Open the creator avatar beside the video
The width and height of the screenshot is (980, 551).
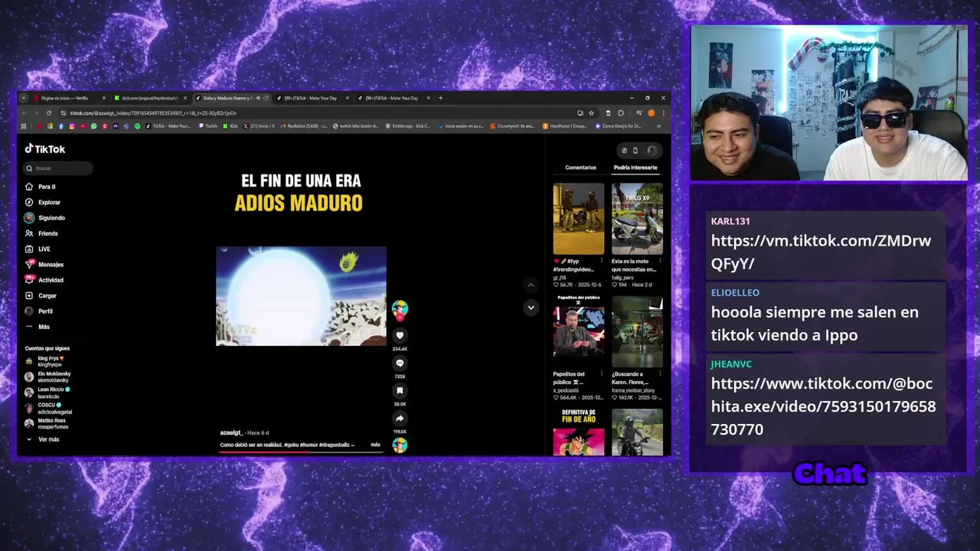(400, 308)
